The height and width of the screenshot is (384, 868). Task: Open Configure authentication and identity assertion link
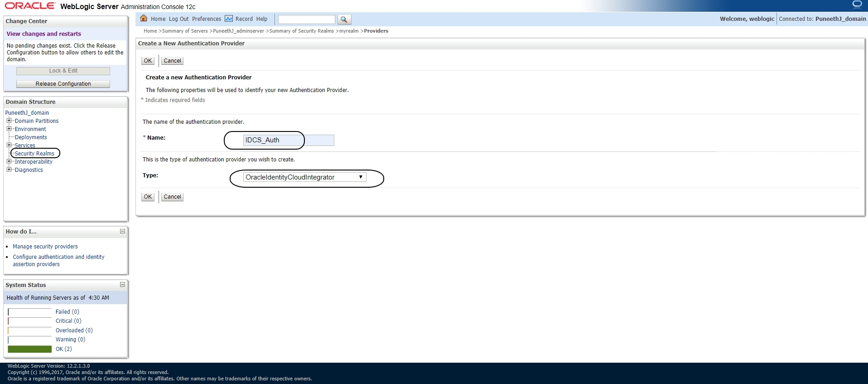click(58, 261)
